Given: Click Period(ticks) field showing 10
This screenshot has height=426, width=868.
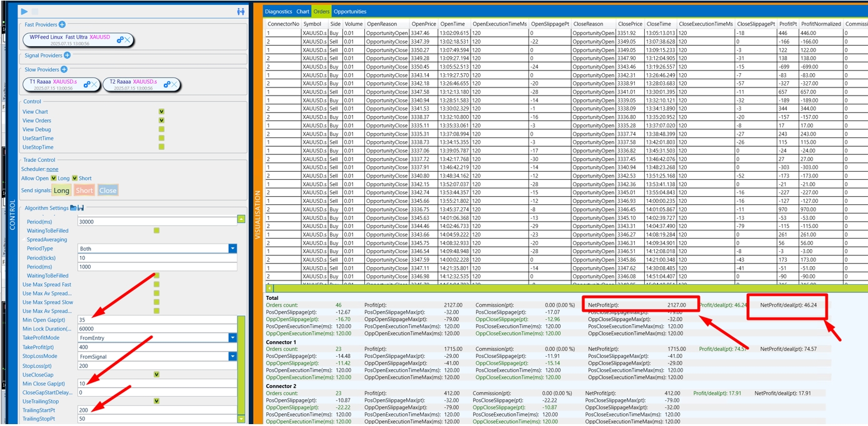Looking at the screenshot, I should [x=157, y=258].
